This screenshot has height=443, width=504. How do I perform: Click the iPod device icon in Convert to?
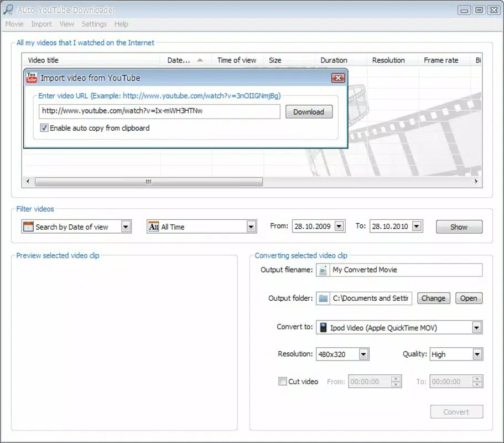pyautogui.click(x=323, y=327)
